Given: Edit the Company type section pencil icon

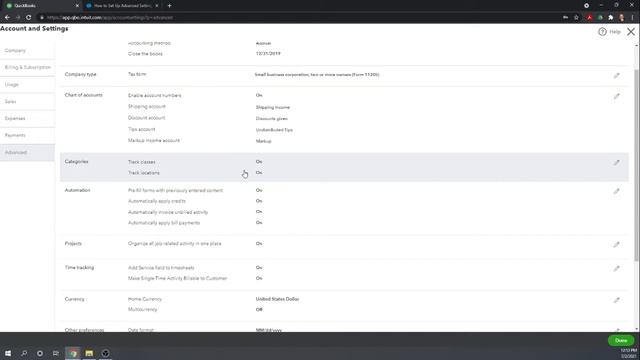Looking at the screenshot, I should pyautogui.click(x=616, y=76).
